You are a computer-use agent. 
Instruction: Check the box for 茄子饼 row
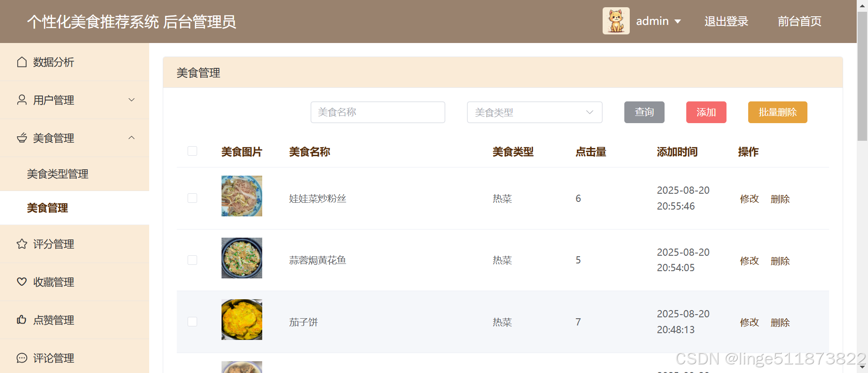tap(192, 322)
